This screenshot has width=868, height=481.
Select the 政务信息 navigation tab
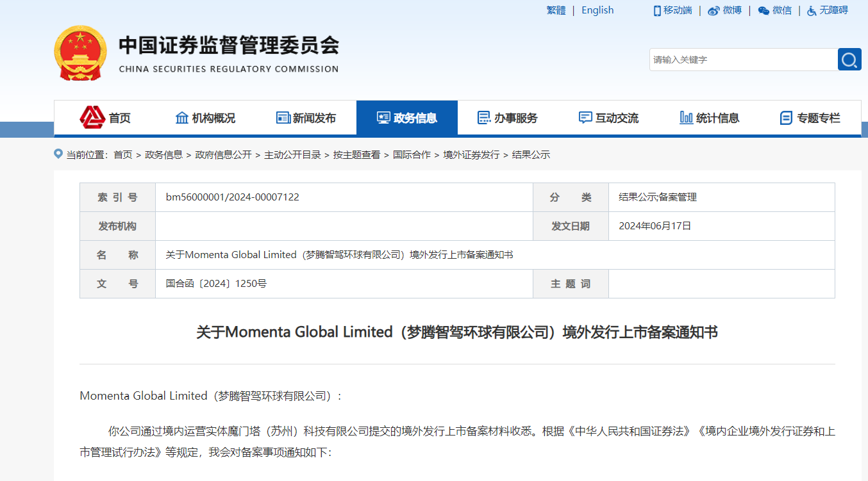click(x=407, y=118)
